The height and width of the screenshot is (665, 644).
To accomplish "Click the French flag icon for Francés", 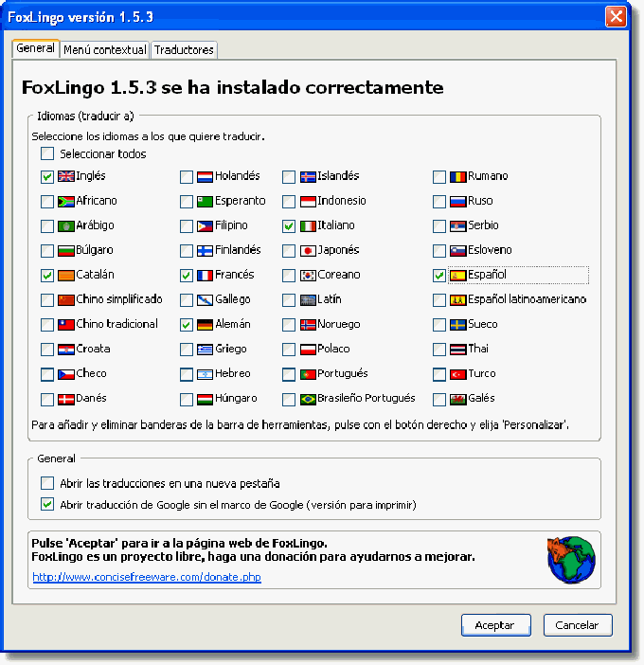I will click(205, 276).
